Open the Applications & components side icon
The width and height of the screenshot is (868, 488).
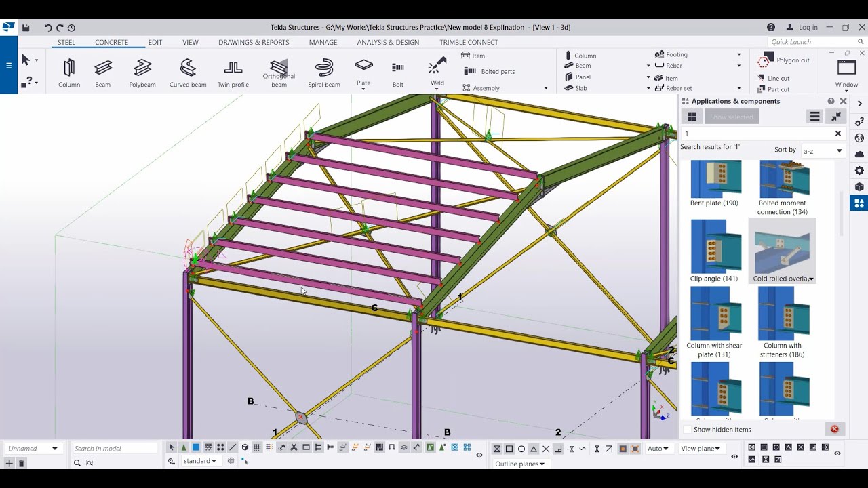[x=859, y=203]
